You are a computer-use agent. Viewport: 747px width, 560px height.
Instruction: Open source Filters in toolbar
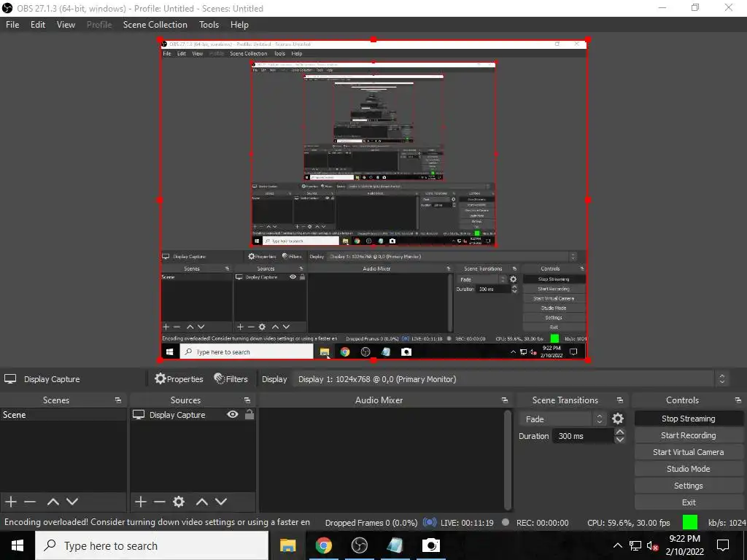coord(231,379)
